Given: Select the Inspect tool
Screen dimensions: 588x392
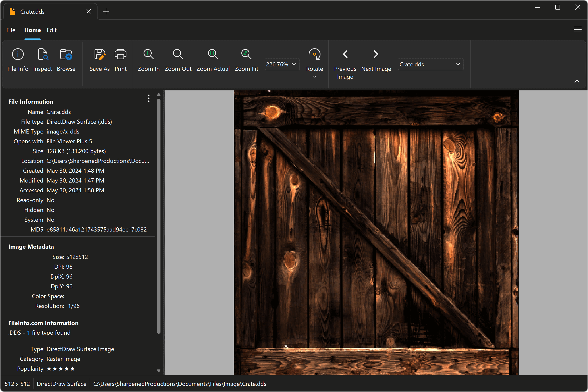Looking at the screenshot, I should point(42,60).
